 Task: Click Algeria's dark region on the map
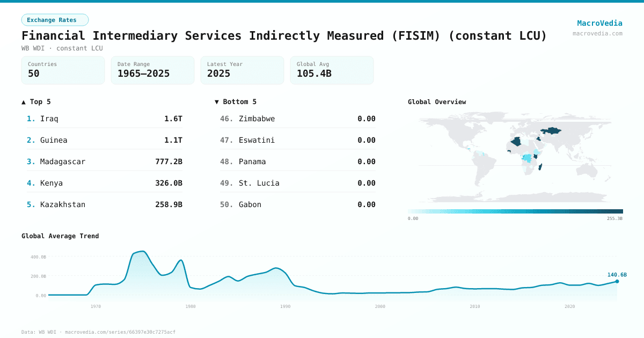516,142
